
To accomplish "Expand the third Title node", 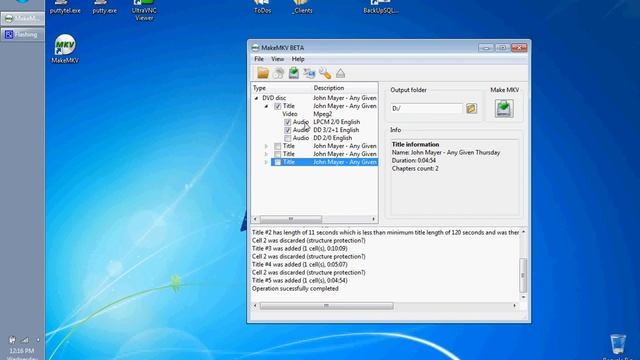I will click(x=267, y=154).
